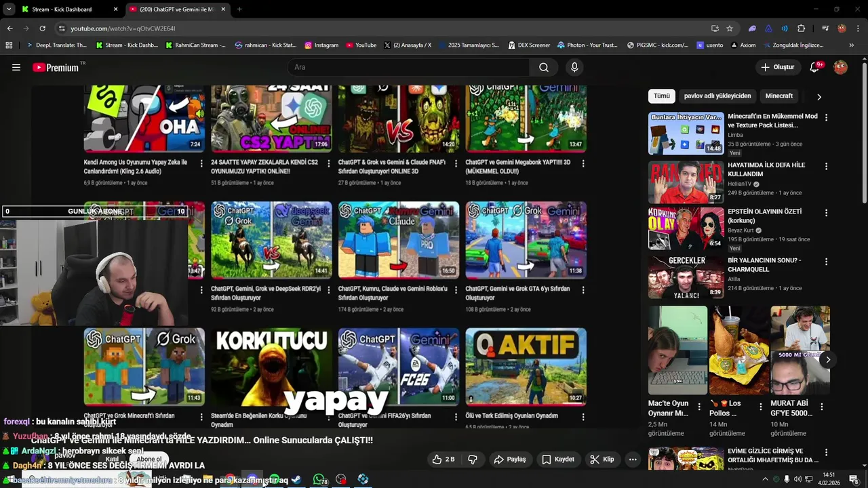The height and width of the screenshot is (488, 868).
Task: Show more category chips with right arrow
Action: 819,97
